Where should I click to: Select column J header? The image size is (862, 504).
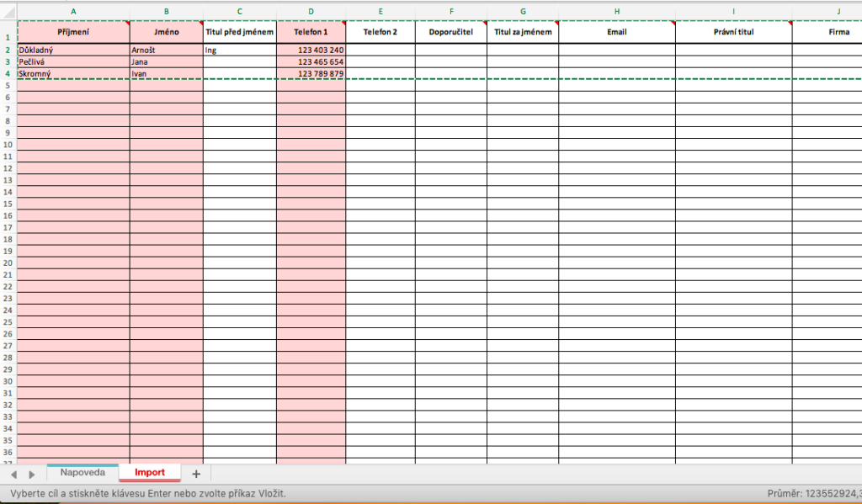[x=827, y=12]
